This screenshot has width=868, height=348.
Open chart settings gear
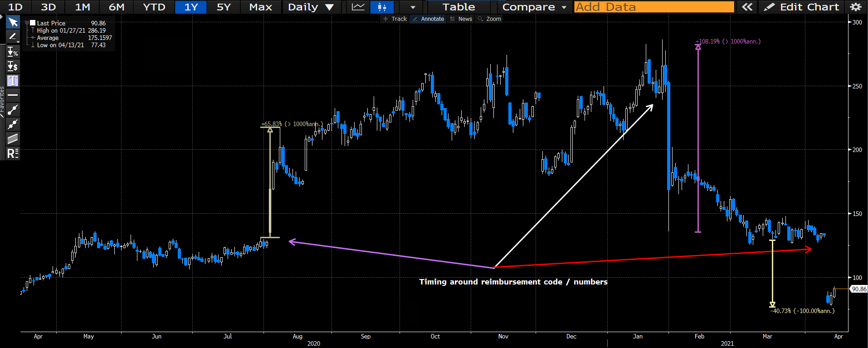click(x=855, y=7)
